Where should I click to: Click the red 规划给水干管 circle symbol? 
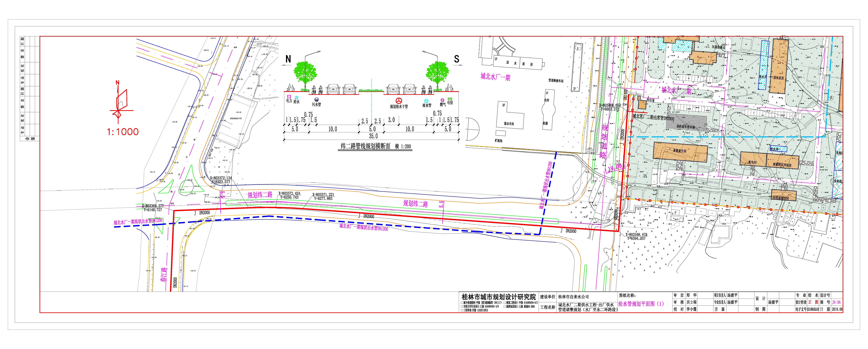[x=399, y=101]
